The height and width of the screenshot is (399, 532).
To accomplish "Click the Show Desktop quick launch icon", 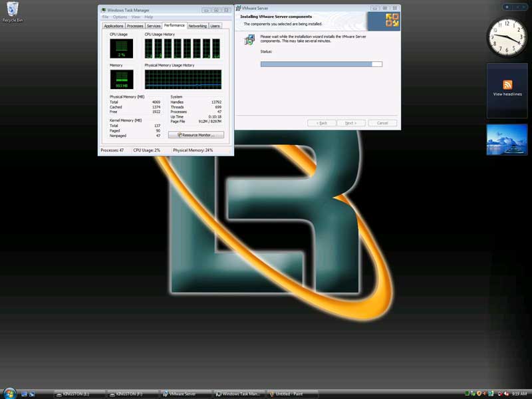I will [x=24, y=394].
